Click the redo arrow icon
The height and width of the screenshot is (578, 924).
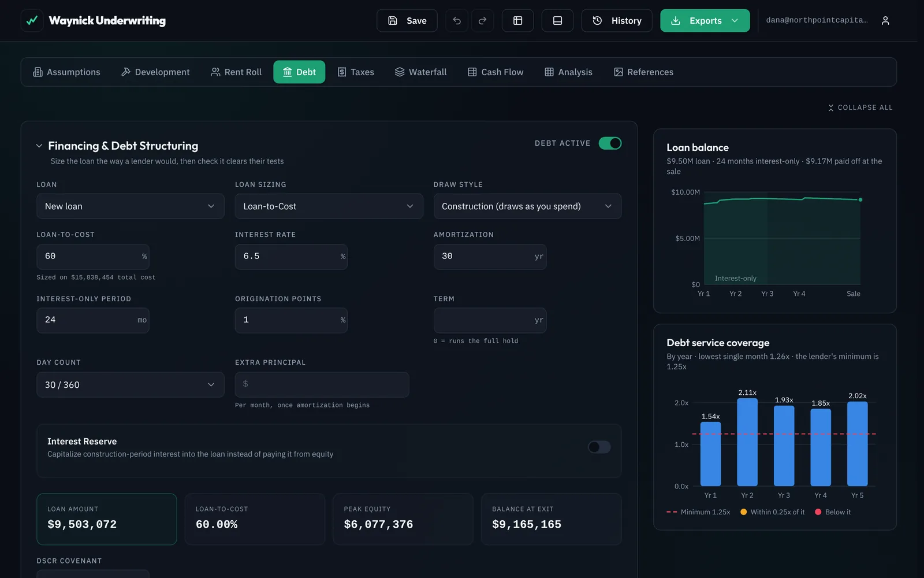click(x=482, y=21)
